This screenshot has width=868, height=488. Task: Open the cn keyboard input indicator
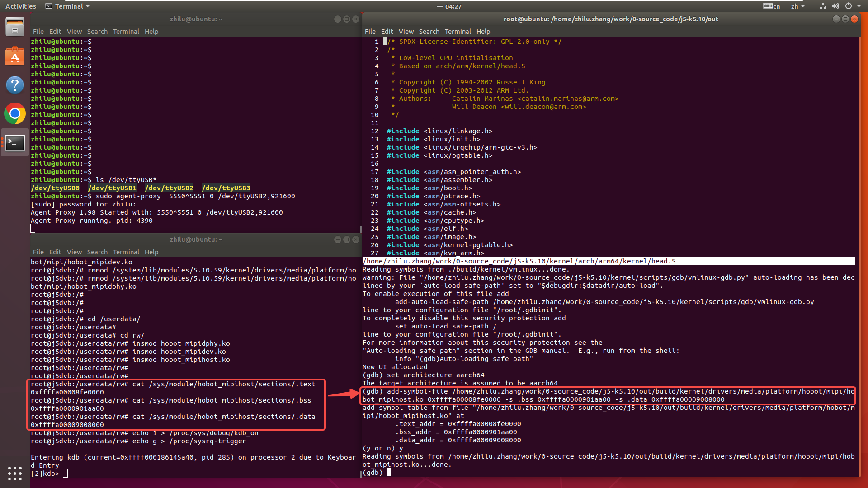(772, 6)
